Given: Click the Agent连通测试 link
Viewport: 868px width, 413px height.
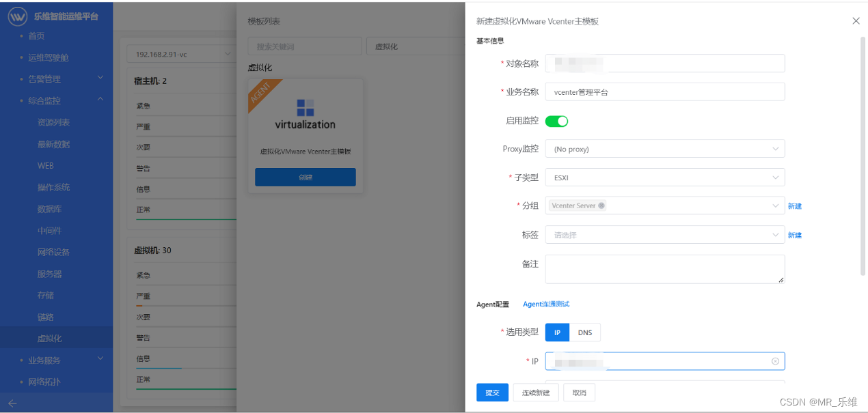Looking at the screenshot, I should 546,304.
